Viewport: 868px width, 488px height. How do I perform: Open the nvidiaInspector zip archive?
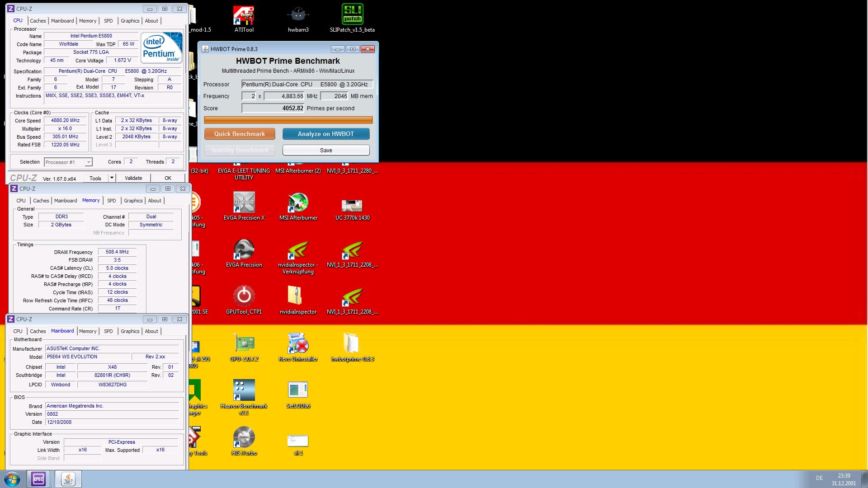(298, 300)
